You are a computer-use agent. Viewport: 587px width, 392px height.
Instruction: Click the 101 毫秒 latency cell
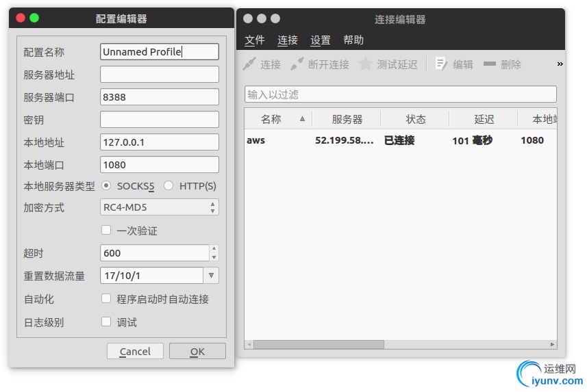472,140
